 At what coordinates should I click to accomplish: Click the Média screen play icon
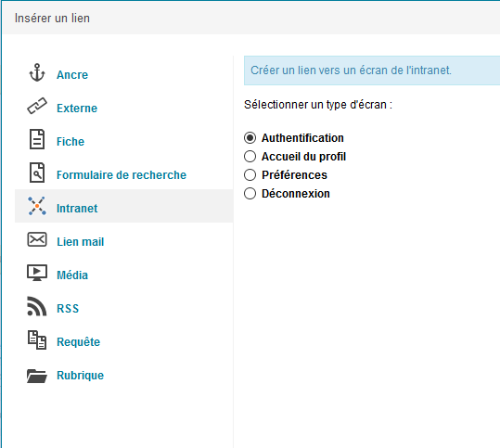[x=37, y=273]
